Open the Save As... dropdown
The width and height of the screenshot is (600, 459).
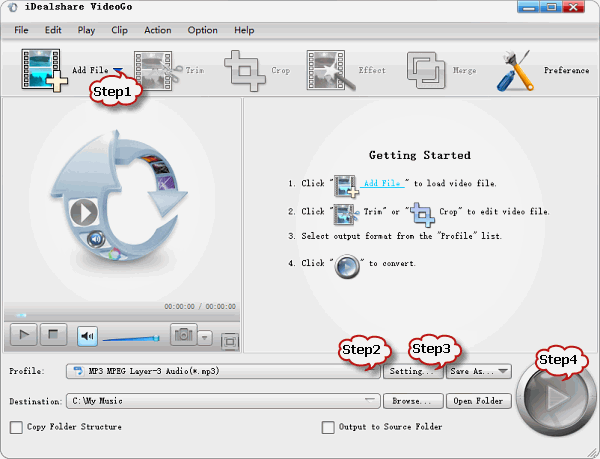478,371
